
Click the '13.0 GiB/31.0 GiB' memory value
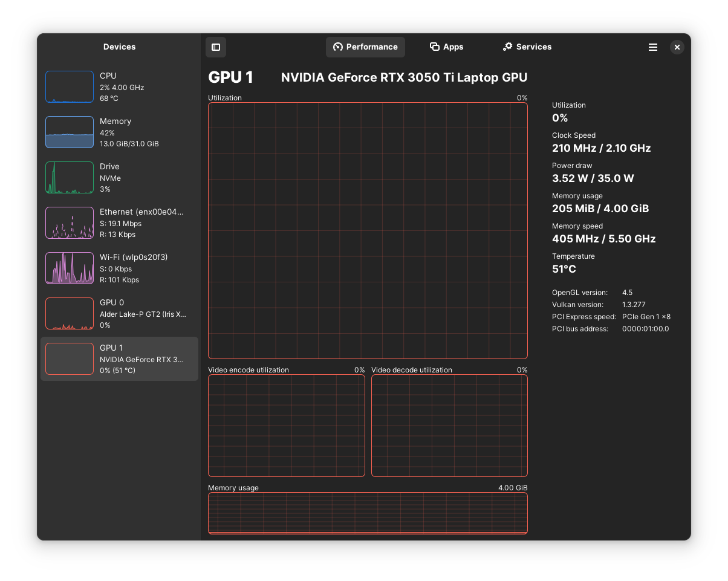pos(129,144)
